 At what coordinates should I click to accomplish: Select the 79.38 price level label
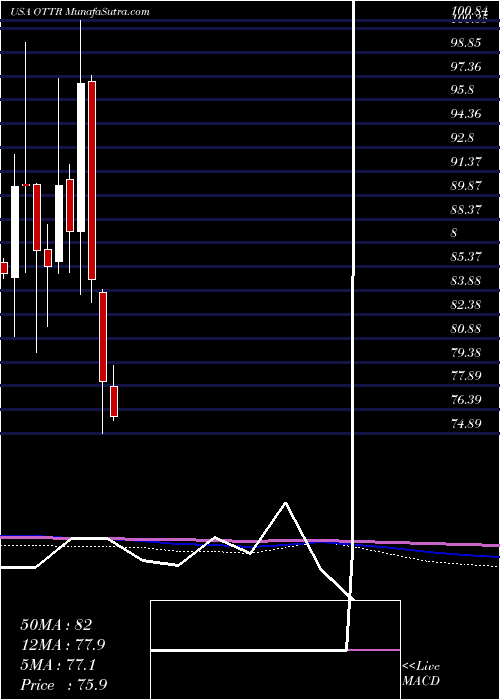tap(466, 353)
